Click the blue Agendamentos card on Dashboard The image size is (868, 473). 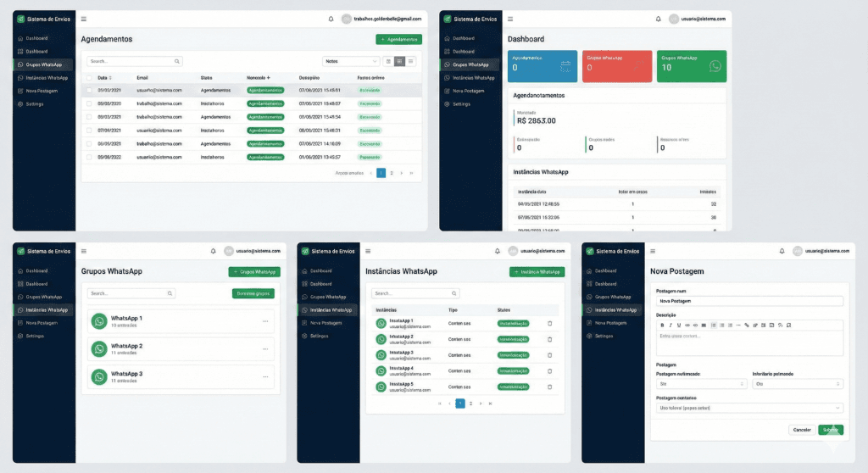[x=542, y=66]
